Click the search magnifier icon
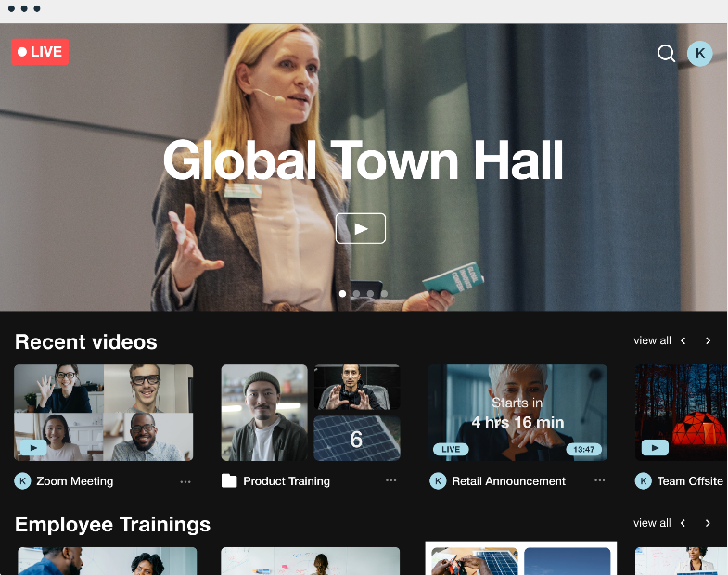Image resolution: width=728 pixels, height=575 pixels. pyautogui.click(x=666, y=53)
